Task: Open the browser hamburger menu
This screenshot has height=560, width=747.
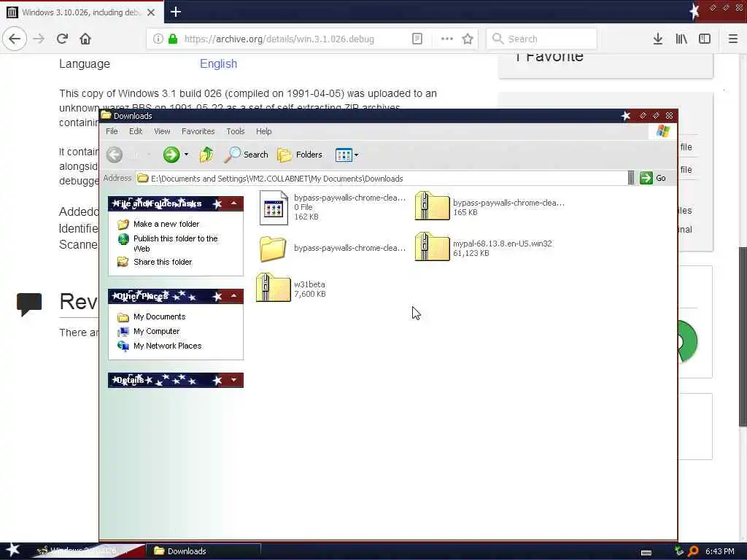Action: tap(732, 39)
